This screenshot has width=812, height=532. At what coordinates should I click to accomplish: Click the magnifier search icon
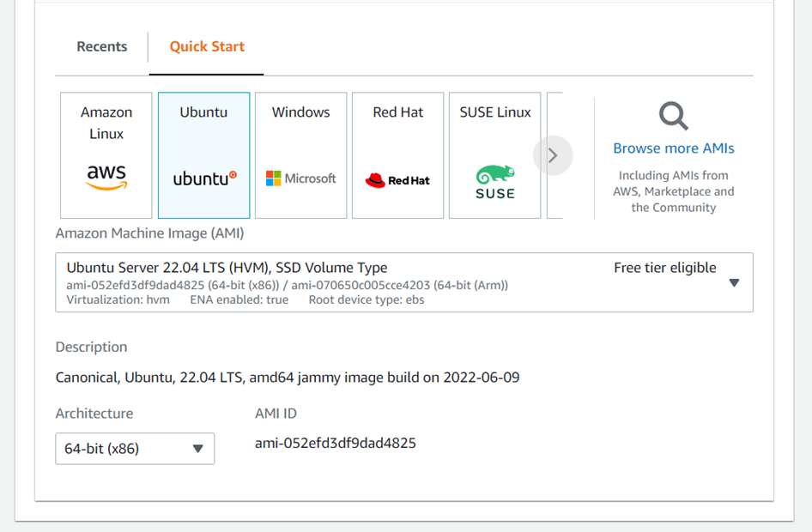[x=673, y=115]
